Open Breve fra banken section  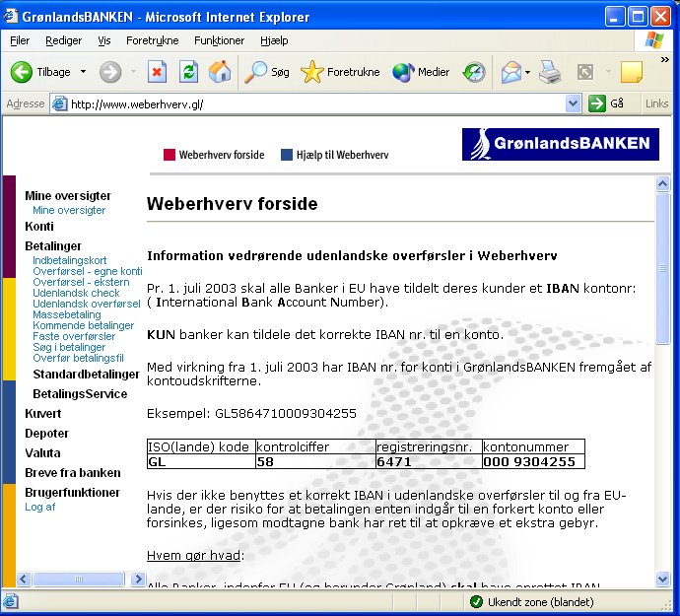[x=73, y=472]
